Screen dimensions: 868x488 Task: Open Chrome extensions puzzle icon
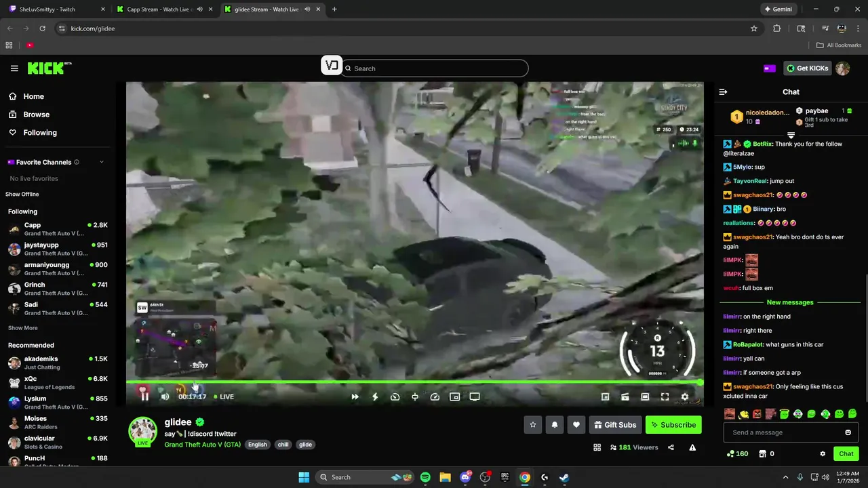(777, 28)
